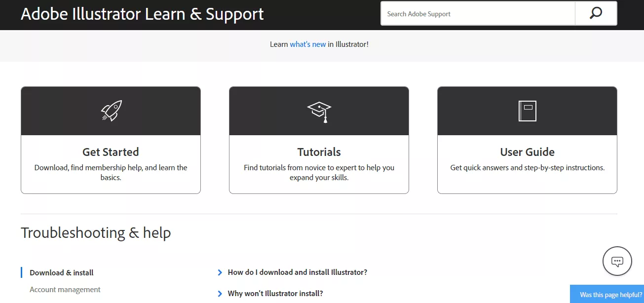
Task: Expand chevron for Why won't Illustrator install
Action: click(220, 294)
